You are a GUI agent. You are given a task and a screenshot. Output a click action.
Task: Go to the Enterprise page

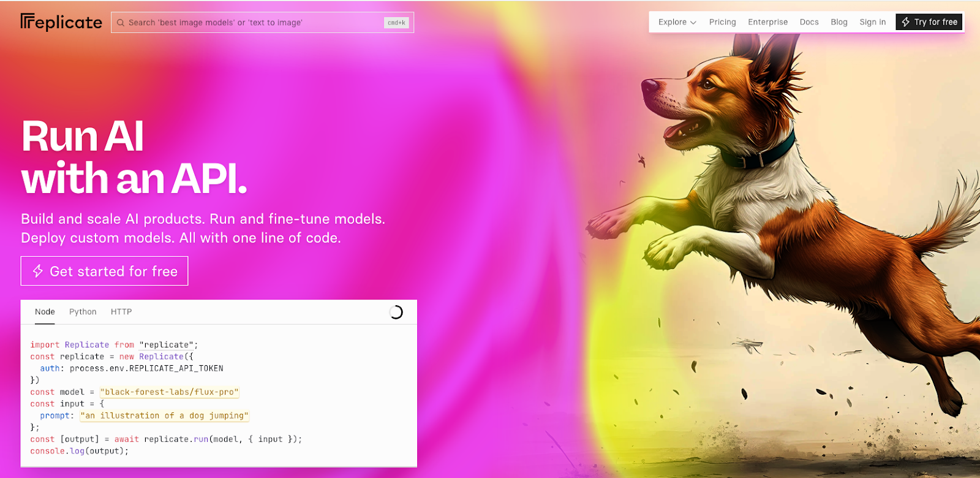767,22
